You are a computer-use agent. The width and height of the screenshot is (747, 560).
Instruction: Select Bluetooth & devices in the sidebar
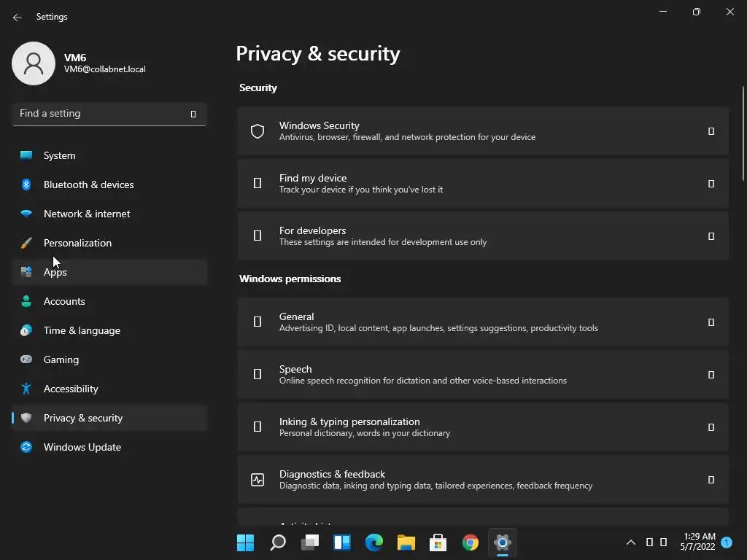pyautogui.click(x=109, y=184)
